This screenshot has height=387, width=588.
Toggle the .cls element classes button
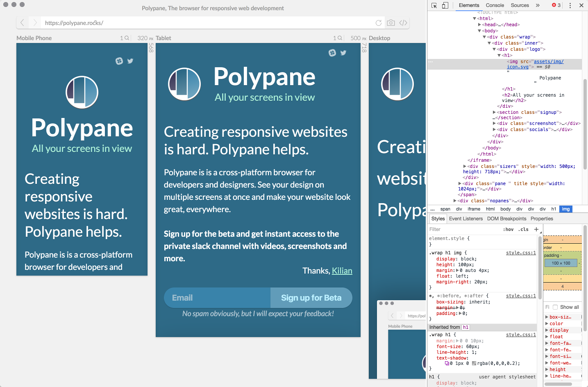point(523,229)
